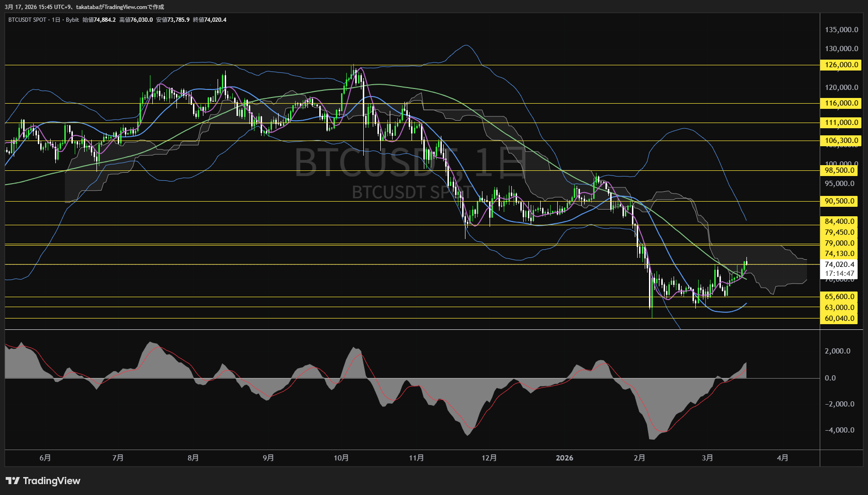Click the 106,300.0 horizontal line price label
Screen dimensions: 868x495
(x=842, y=141)
